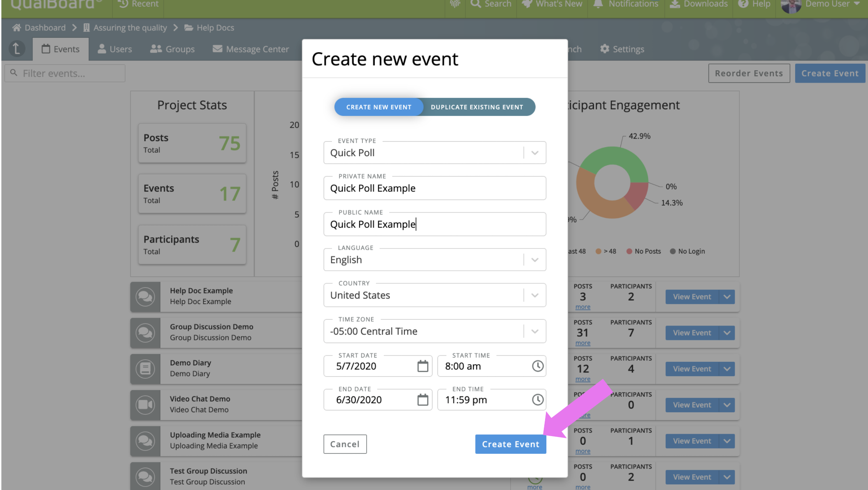Viewport: 868px width, 490px height.
Task: Open the Message Center tab
Action: 251,49
